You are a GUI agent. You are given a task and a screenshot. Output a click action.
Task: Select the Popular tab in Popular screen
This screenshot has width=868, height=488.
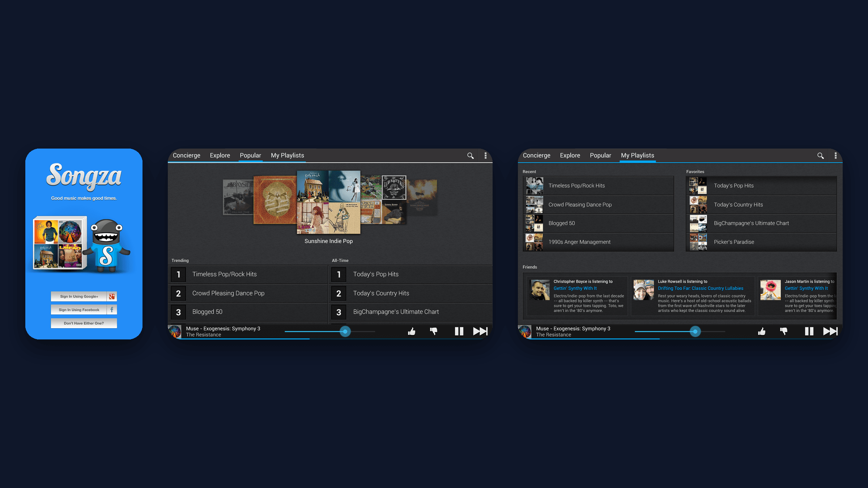coord(250,155)
